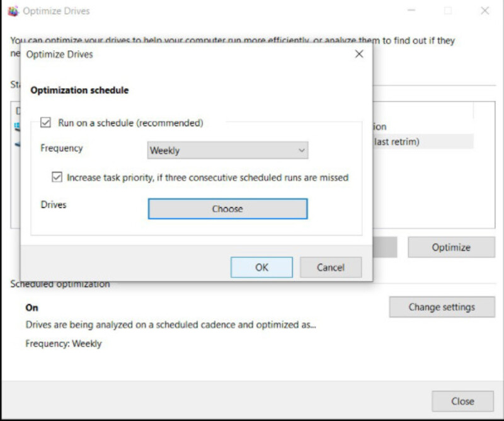The height and width of the screenshot is (421, 504).
Task: Confirm schedule with OK button
Action: coord(261,267)
